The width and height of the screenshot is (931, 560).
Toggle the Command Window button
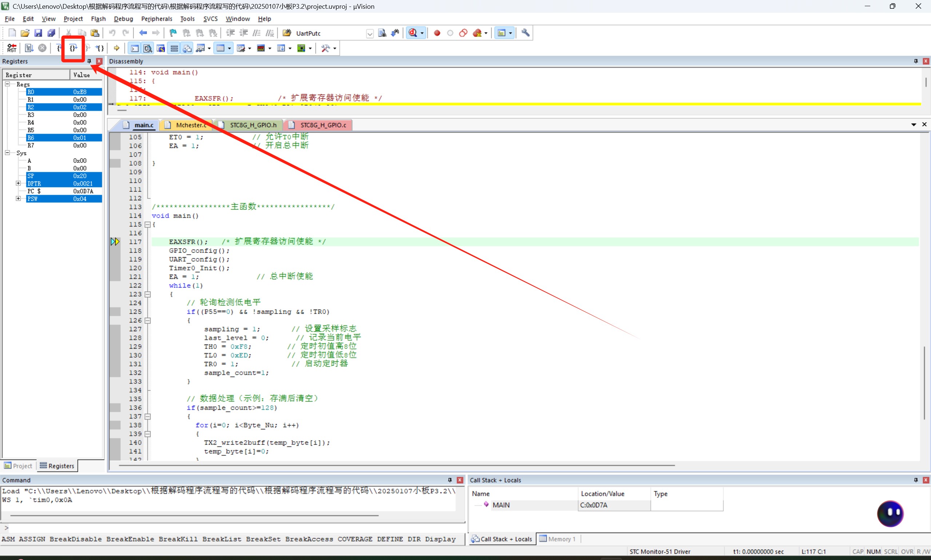point(134,48)
